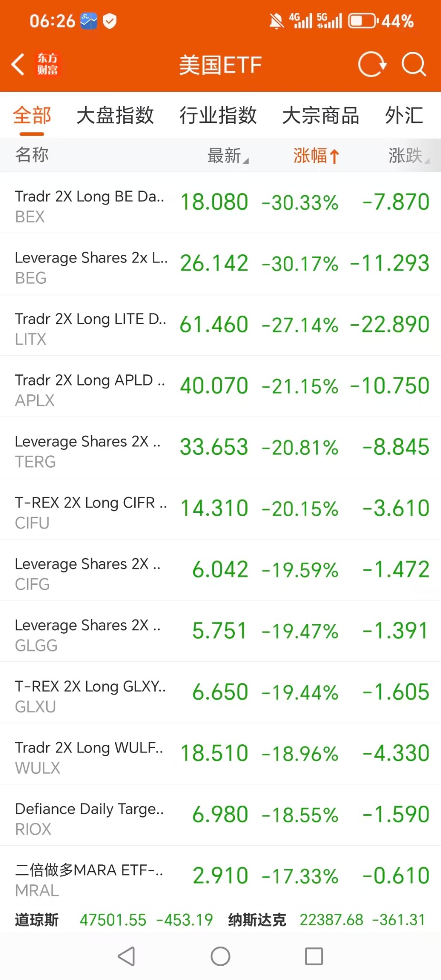
Task: Tap Android back navigation triangle
Action: tap(127, 956)
